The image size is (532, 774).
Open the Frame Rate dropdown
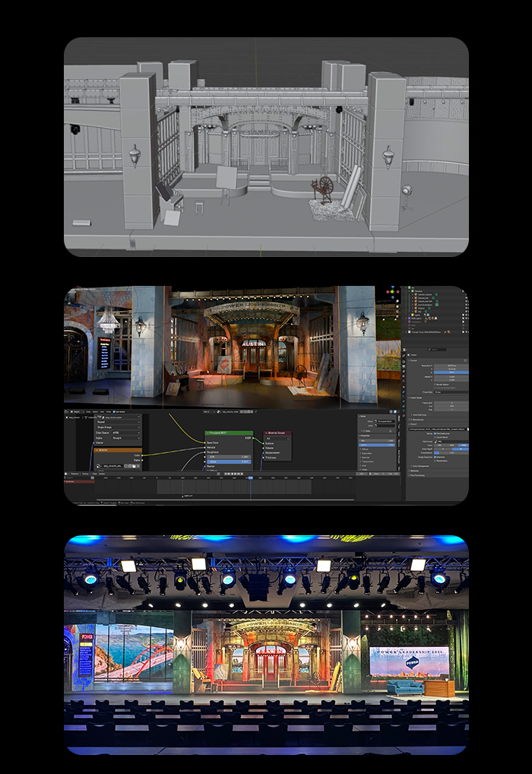coord(451,392)
